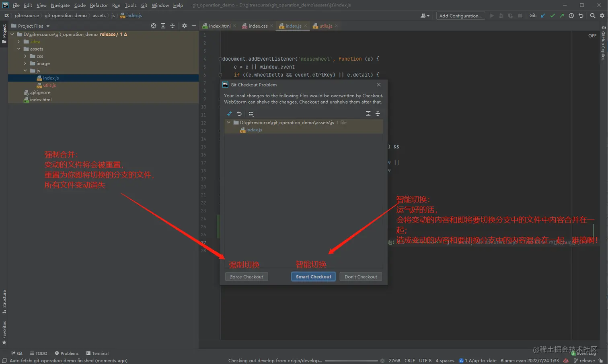Open Show History clock icon in the toolbar
Screen dimensions: 608x364
click(571, 16)
